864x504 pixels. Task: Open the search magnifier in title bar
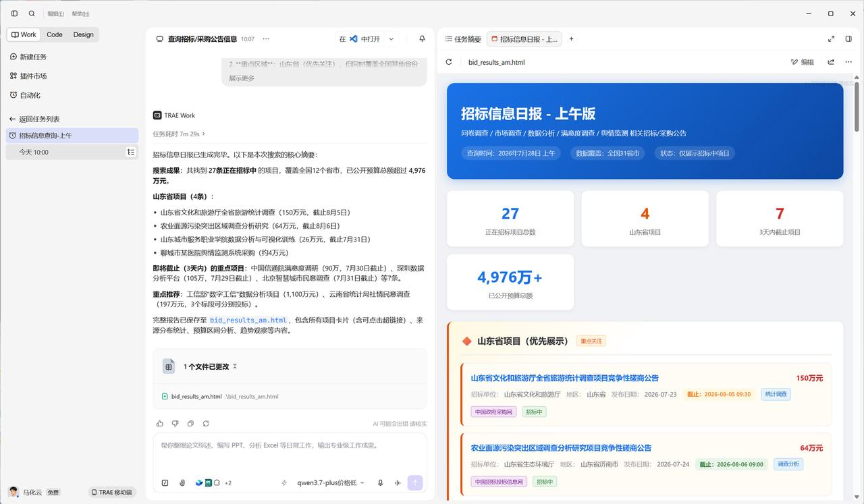pyautogui.click(x=32, y=13)
